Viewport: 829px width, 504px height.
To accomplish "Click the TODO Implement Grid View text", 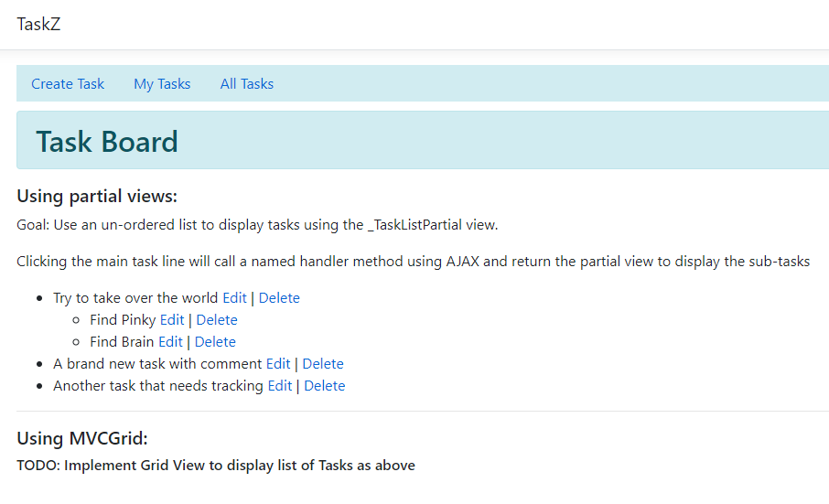I will [x=216, y=466].
